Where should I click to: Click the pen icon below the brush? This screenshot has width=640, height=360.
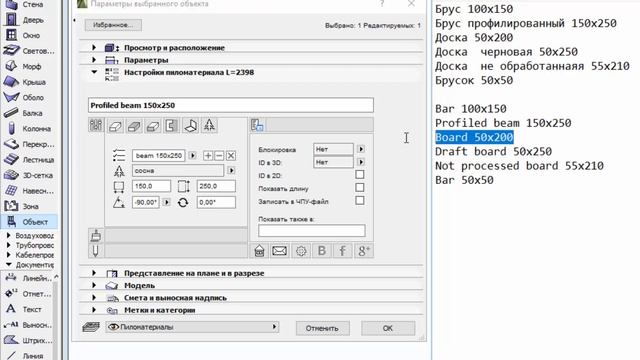pos(96,251)
